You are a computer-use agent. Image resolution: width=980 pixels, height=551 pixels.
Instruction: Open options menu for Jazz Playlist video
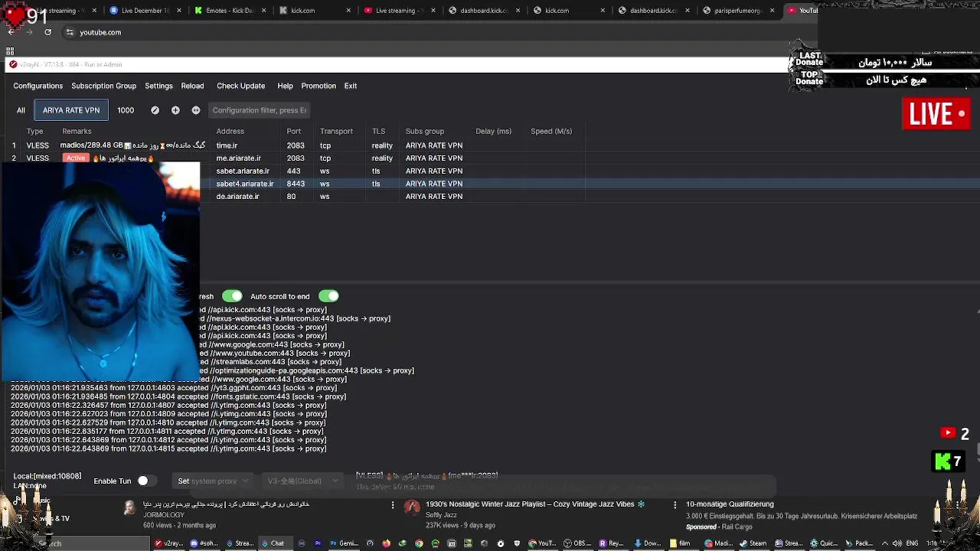(675, 505)
